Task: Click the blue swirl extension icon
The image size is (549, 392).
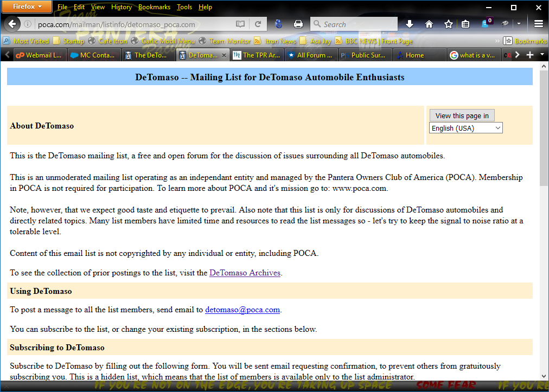Action: pos(279,24)
